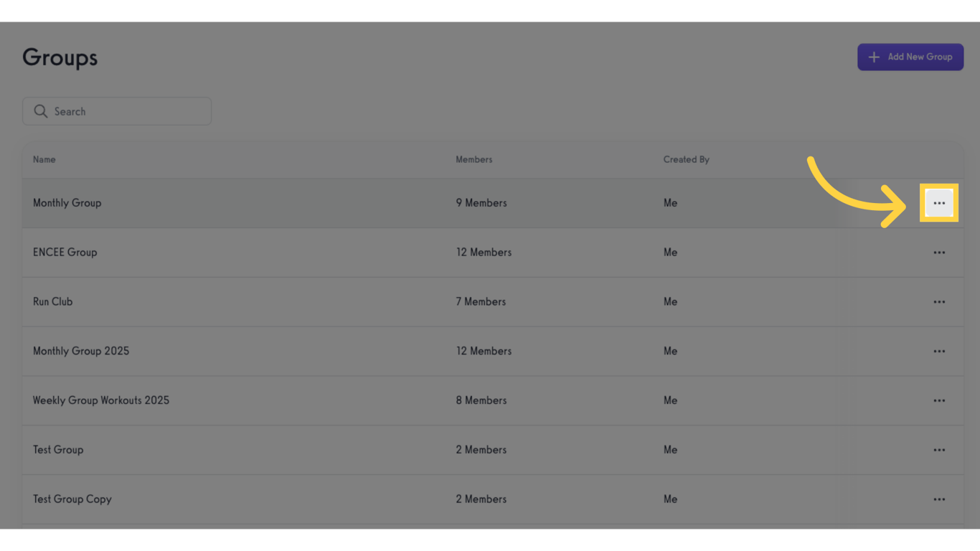The width and height of the screenshot is (980, 551).
Task: Click the Members column header
Action: coord(473,159)
